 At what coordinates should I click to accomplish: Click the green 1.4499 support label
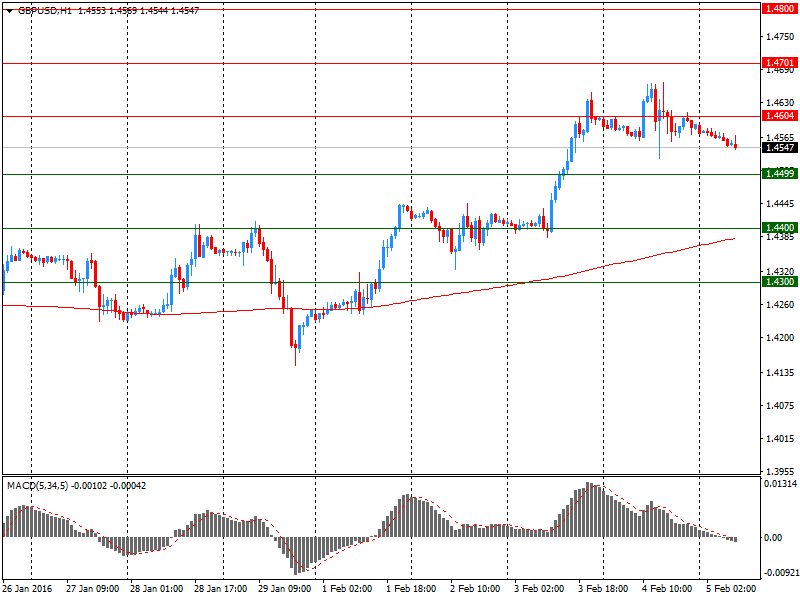tap(779, 173)
